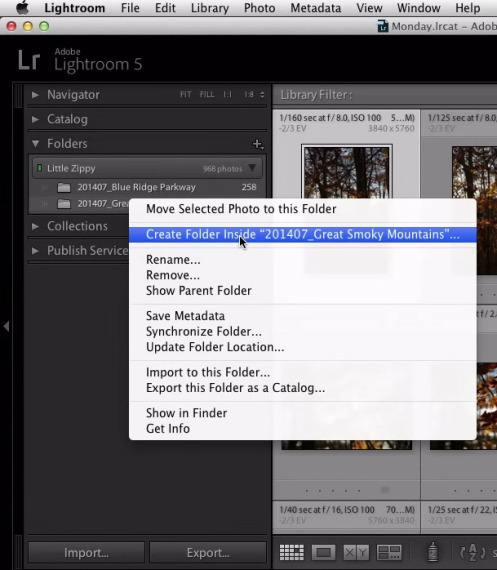Viewport: 497px width, 570px height.
Task: Choose Import to this Folder...
Action: tap(302, 372)
